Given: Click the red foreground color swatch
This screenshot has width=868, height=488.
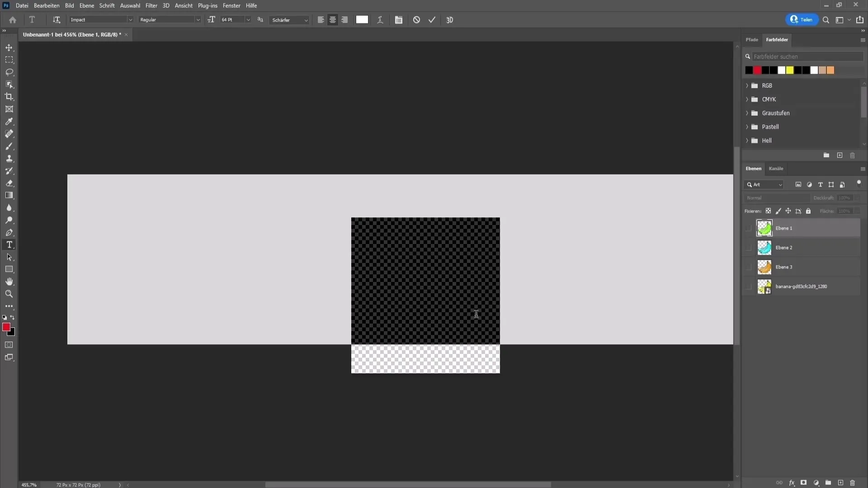Looking at the screenshot, I should [6, 327].
